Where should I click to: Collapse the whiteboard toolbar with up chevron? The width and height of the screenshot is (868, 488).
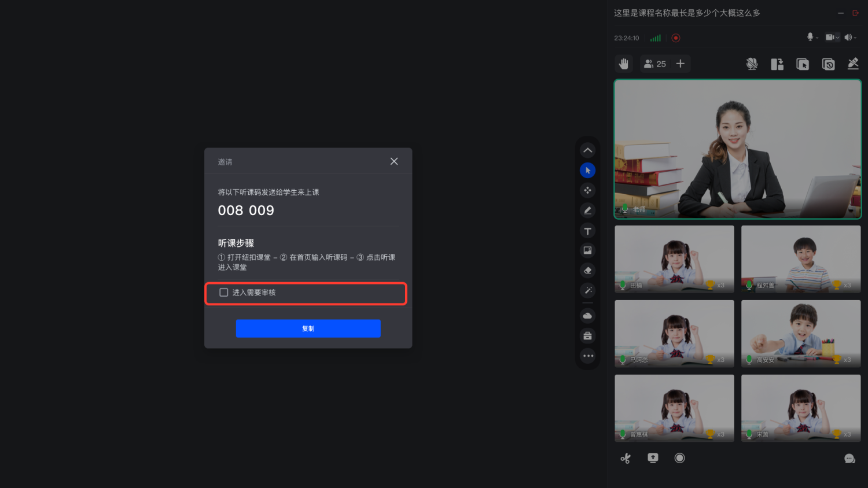587,150
